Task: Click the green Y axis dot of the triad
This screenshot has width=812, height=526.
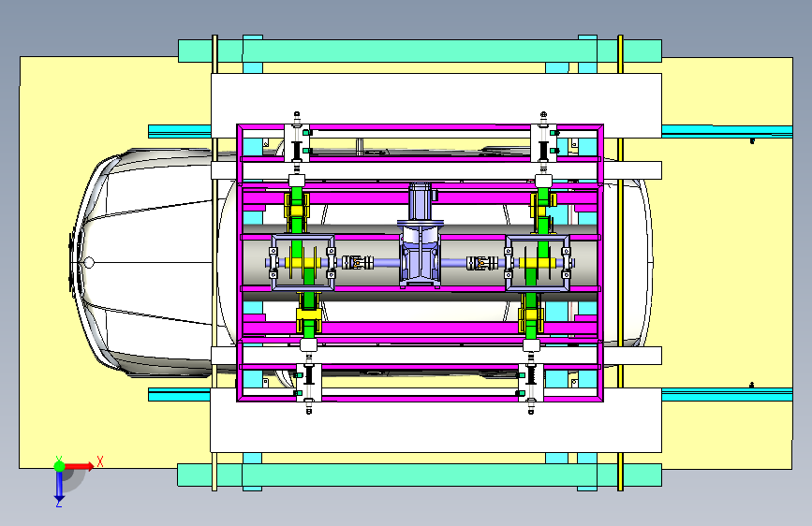Action: (x=59, y=466)
